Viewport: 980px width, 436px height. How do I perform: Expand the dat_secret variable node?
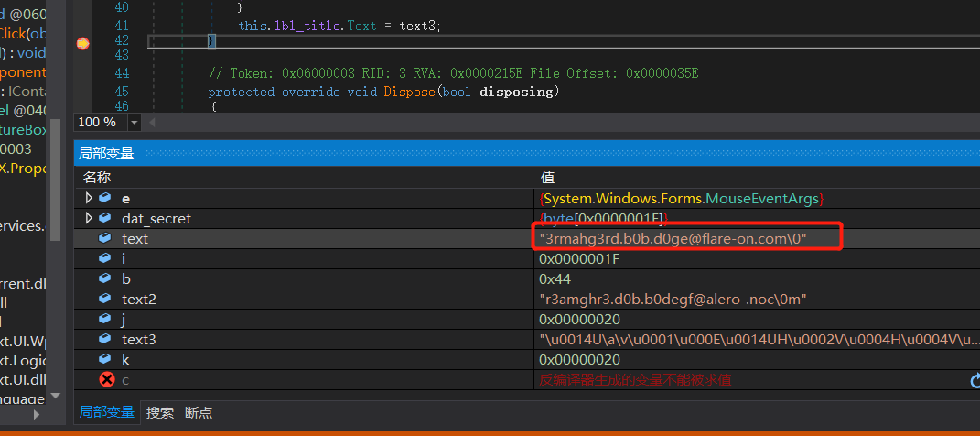coord(89,218)
